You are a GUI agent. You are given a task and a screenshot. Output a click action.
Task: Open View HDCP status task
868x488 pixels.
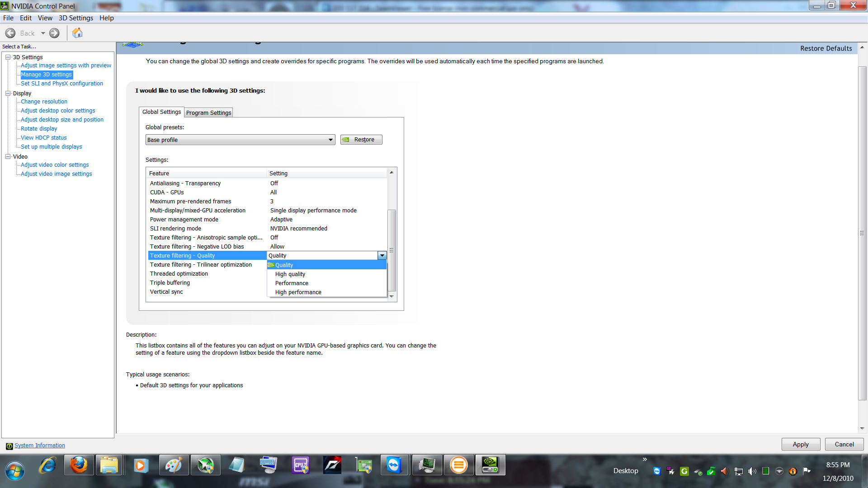43,138
